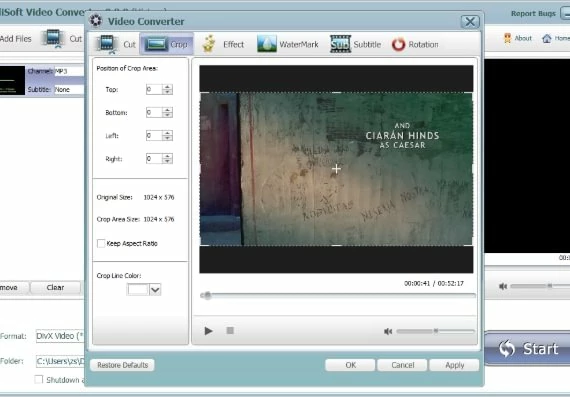Stop the video preview playback

(x=230, y=330)
